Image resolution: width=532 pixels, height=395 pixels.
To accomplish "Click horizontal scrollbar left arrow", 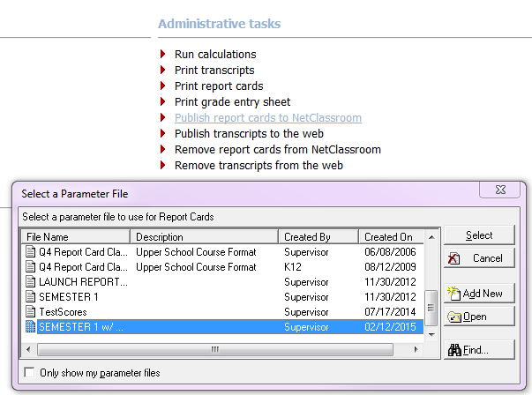I will click(x=28, y=349).
